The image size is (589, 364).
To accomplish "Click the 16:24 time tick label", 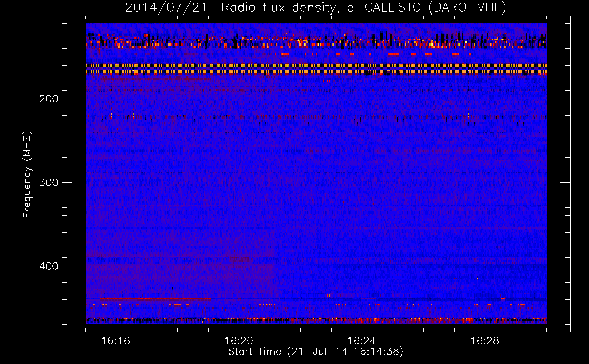I will (x=362, y=341).
